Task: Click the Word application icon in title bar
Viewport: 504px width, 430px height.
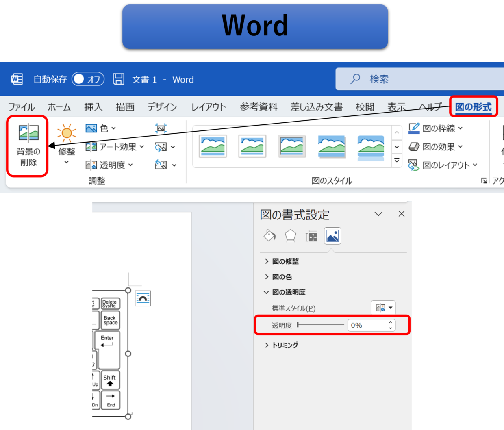Action: click(17, 79)
